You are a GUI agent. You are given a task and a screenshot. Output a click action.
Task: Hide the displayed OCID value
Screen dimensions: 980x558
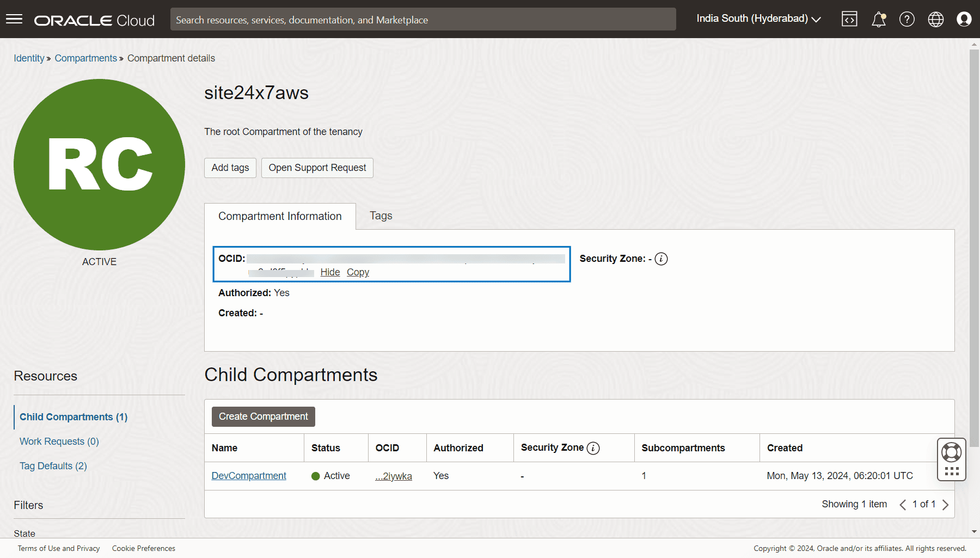[330, 272]
